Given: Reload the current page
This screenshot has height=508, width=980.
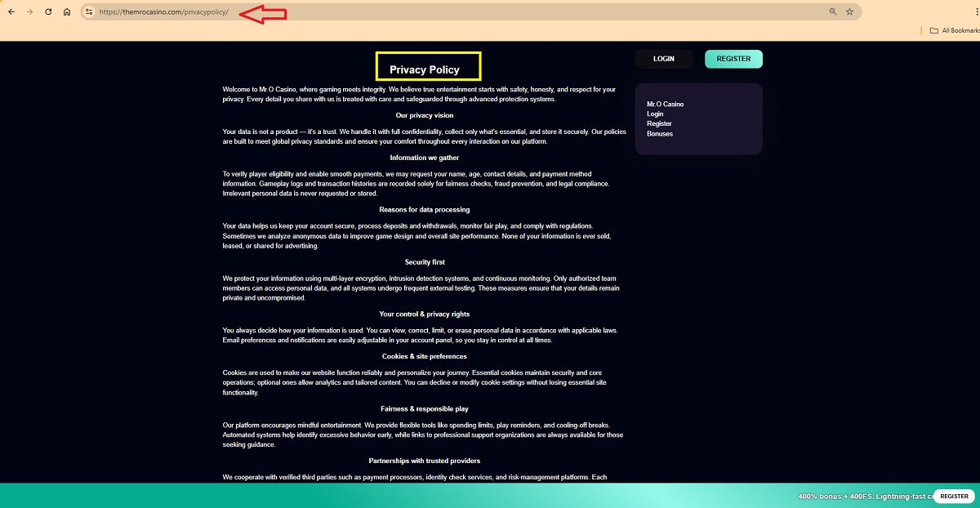Looking at the screenshot, I should pos(49,12).
